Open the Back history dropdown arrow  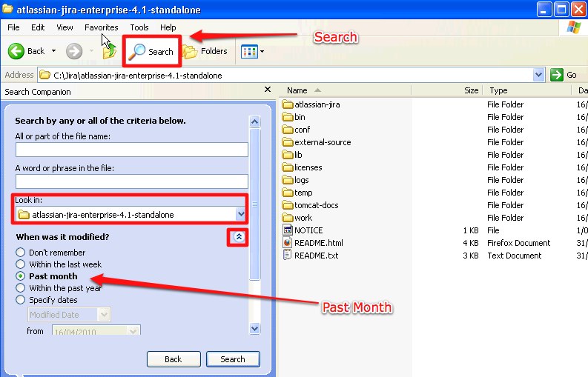click(x=53, y=50)
